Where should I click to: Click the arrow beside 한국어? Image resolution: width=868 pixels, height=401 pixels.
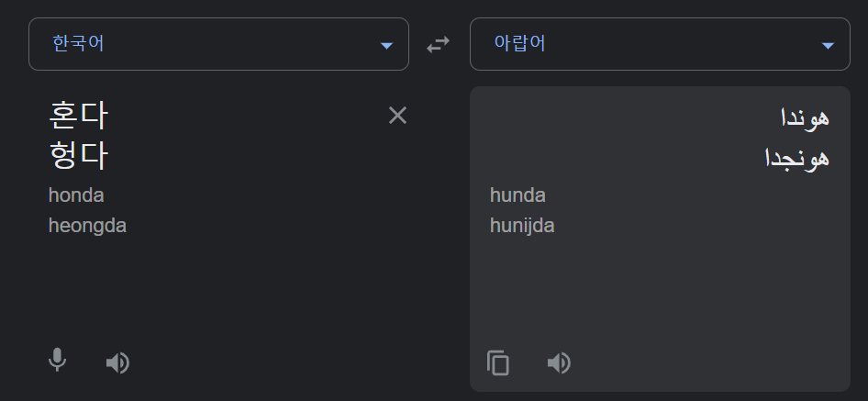(x=386, y=45)
